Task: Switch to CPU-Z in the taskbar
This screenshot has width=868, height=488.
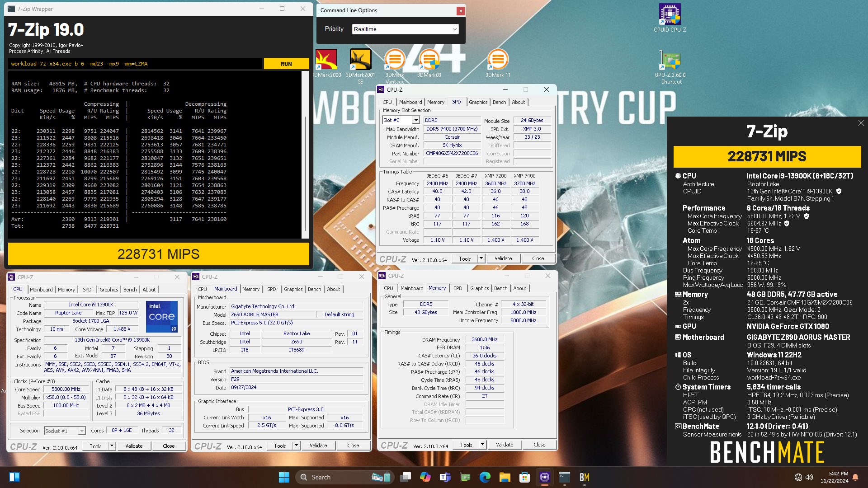Action: click(x=545, y=477)
